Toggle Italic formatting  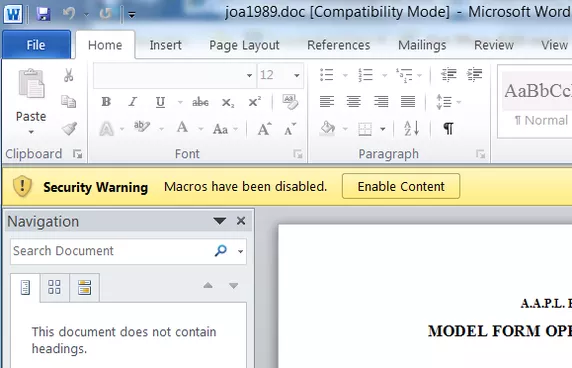133,102
